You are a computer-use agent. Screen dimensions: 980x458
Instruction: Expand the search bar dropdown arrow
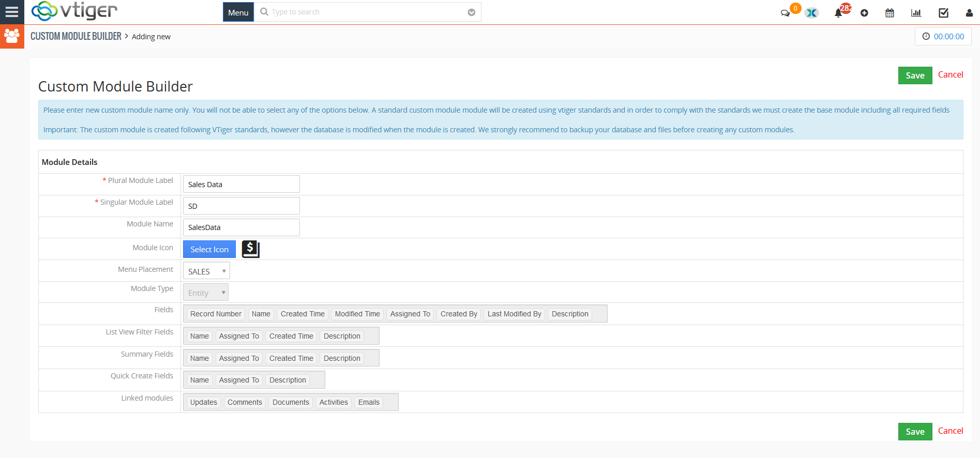471,12
